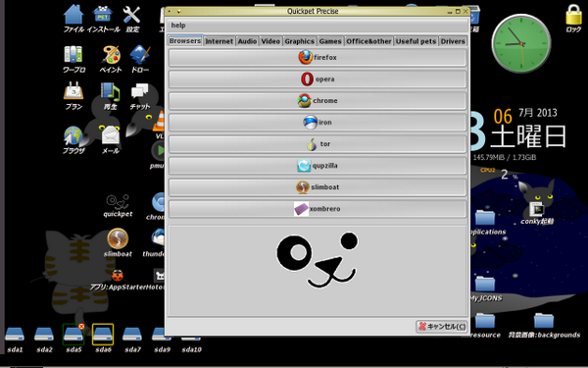Launch the ペイント paint icon
This screenshot has width=588, height=368.
tap(111, 59)
